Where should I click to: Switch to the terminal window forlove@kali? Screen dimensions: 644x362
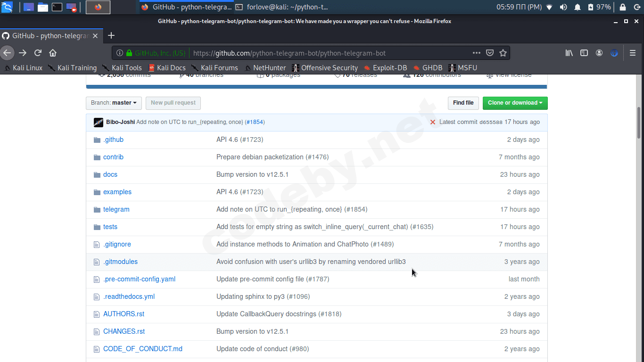[282, 7]
